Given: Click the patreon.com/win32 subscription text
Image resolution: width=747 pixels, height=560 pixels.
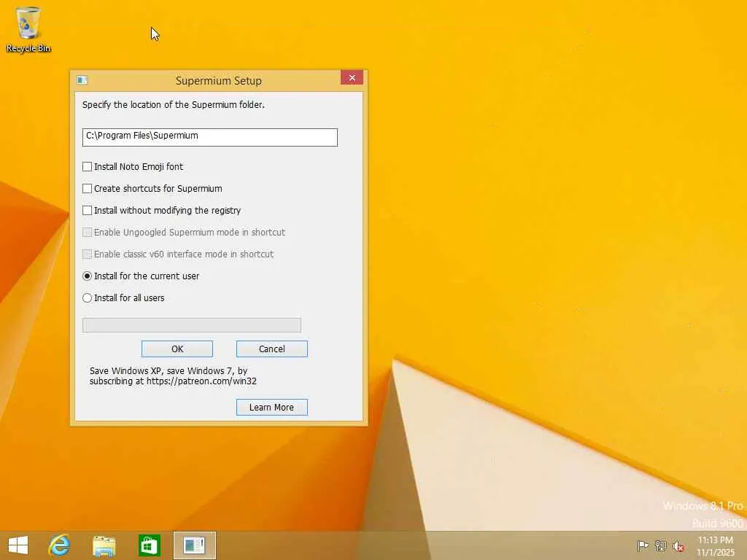Looking at the screenshot, I should [174, 376].
